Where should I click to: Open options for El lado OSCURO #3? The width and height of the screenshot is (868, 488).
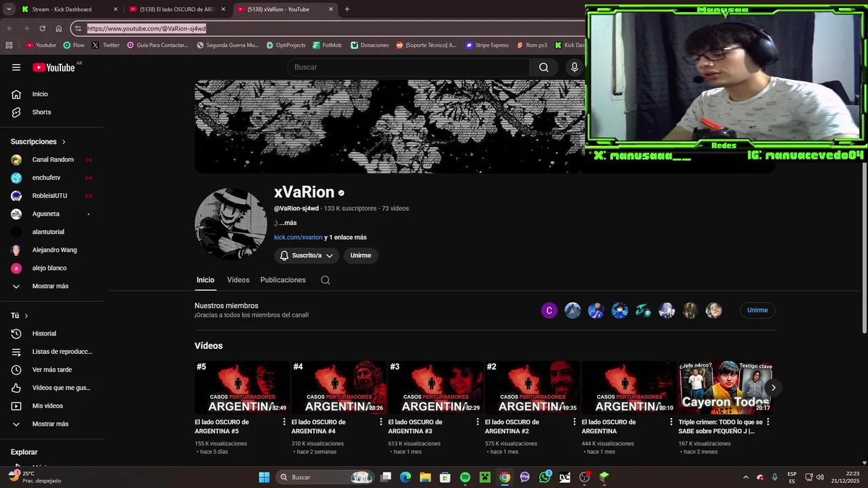click(x=477, y=422)
